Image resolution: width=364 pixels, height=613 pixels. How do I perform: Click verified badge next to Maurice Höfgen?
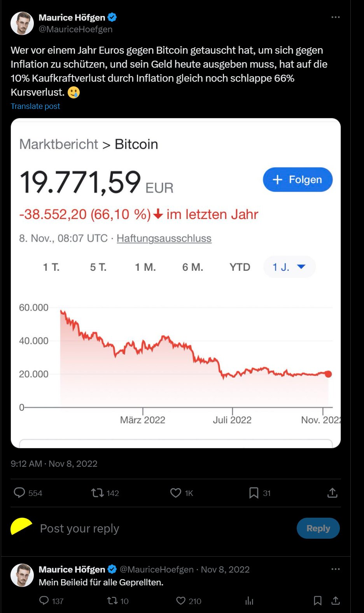(112, 18)
